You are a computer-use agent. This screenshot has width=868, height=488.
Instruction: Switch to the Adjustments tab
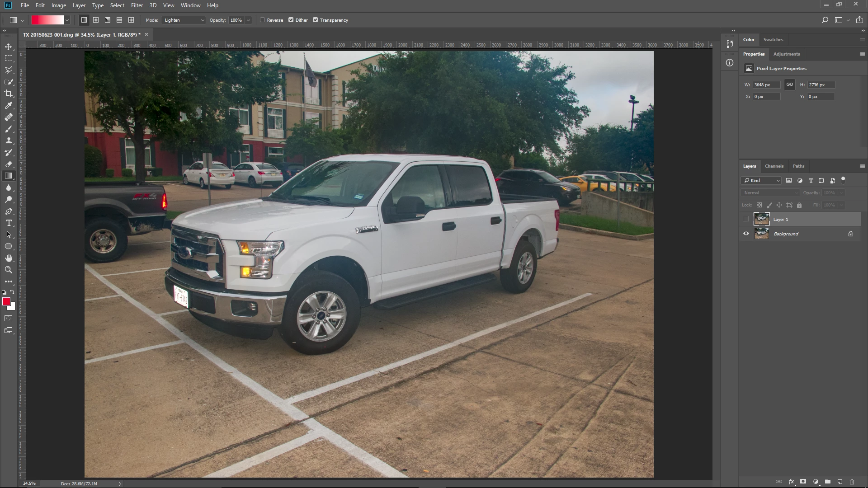click(x=786, y=54)
